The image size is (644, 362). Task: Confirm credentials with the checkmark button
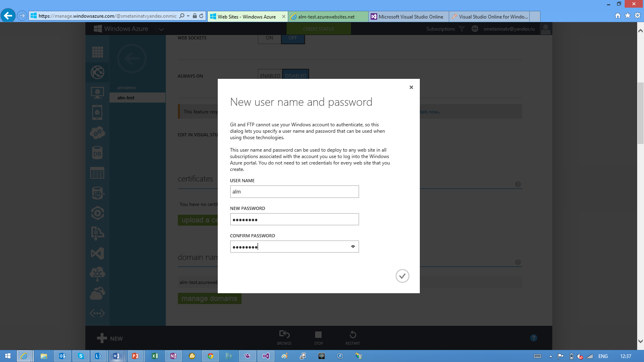402,276
